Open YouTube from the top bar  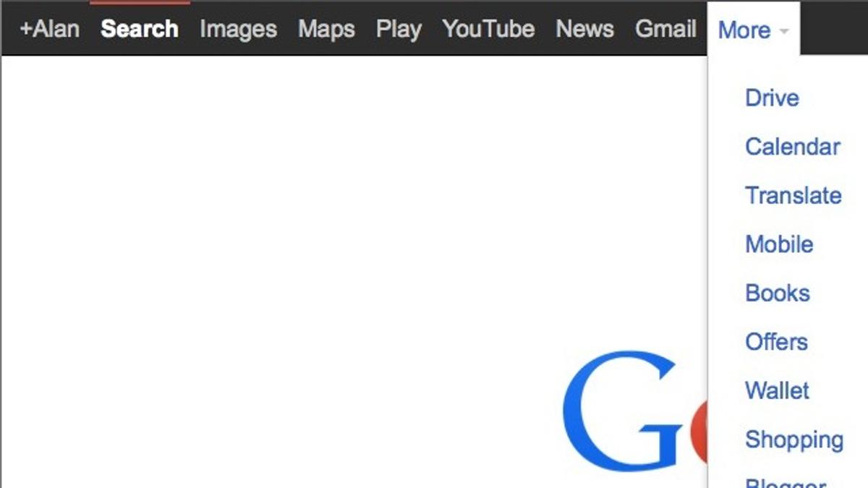click(x=488, y=29)
